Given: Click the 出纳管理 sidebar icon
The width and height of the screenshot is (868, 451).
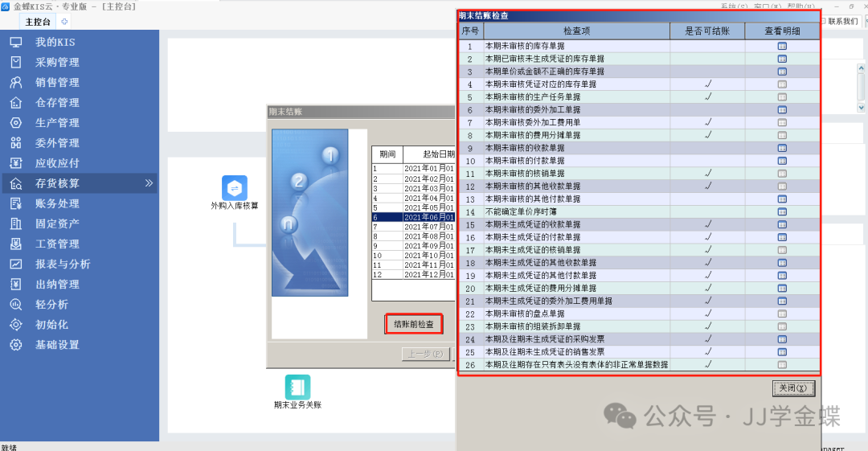Looking at the screenshot, I should (x=16, y=284).
